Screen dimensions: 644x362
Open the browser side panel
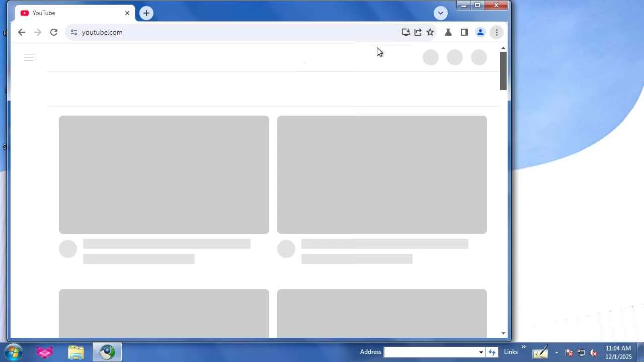(x=464, y=32)
